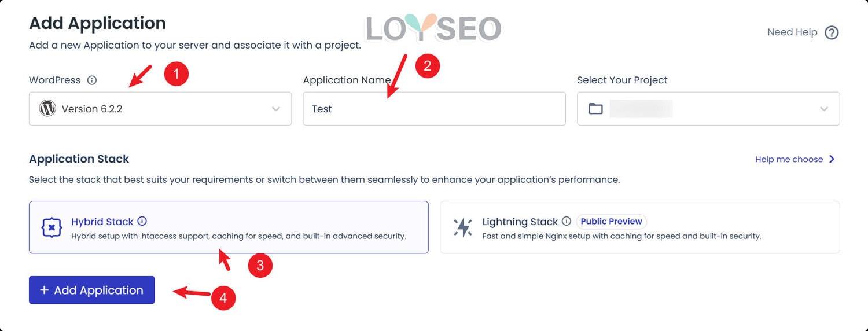Click the WordPress info icon next to label

(91, 80)
